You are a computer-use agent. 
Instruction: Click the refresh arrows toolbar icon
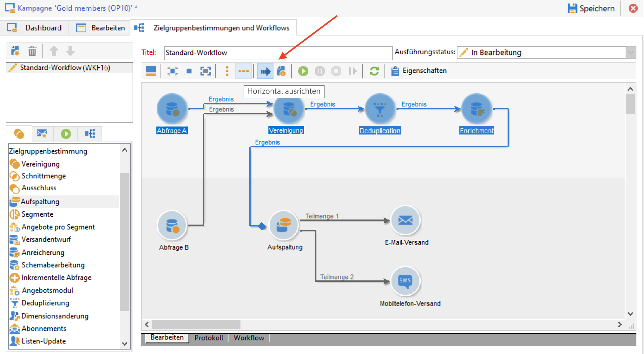[x=374, y=71]
